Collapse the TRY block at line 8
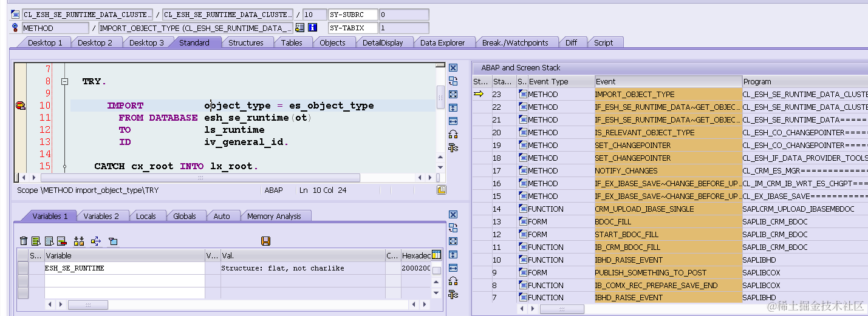 coord(64,81)
